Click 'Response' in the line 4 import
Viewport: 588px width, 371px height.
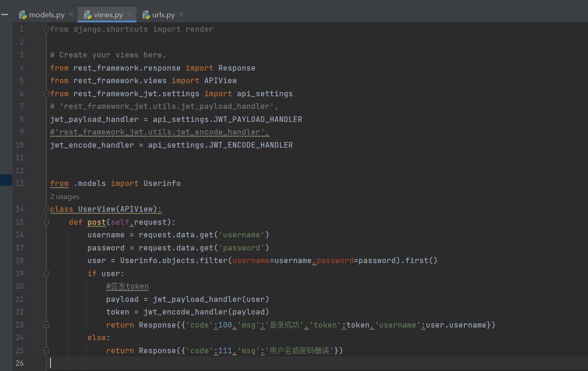click(x=237, y=68)
